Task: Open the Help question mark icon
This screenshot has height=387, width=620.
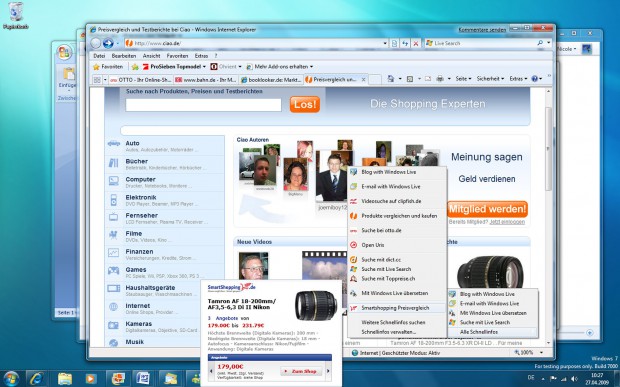Action: [535, 79]
